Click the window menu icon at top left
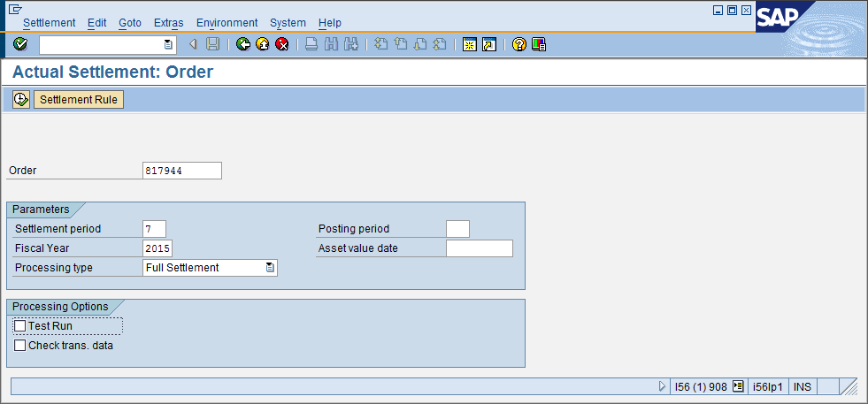 coord(16,9)
